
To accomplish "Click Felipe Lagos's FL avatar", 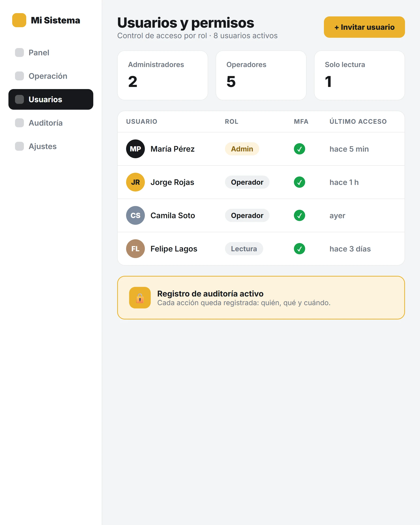I will point(135,249).
